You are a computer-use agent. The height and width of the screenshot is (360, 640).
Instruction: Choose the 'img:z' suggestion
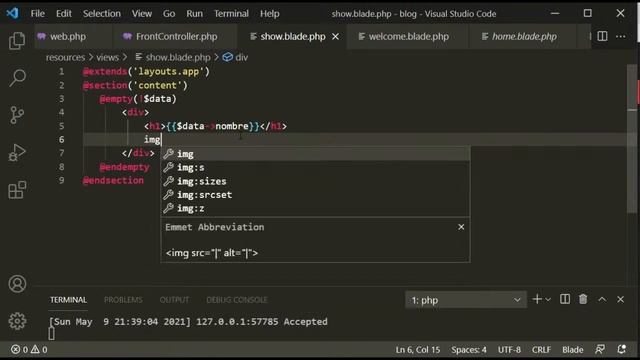click(x=315, y=209)
